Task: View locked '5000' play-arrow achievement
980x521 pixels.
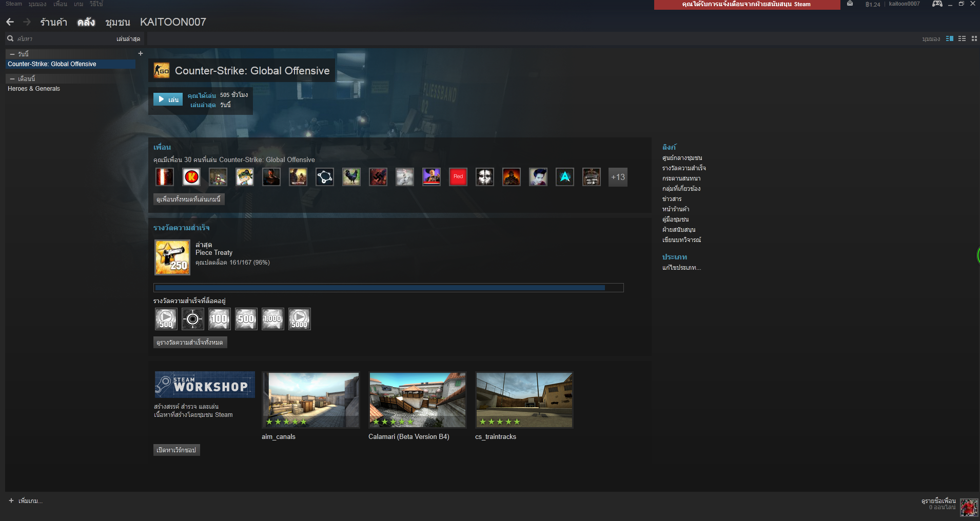Action: pyautogui.click(x=300, y=319)
